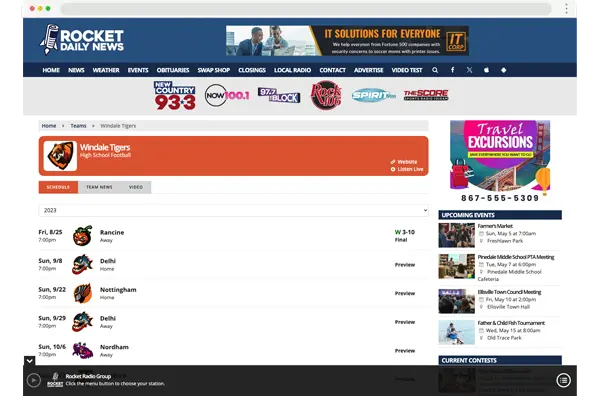
Task: Open the station menu list icon
Action: point(564,380)
